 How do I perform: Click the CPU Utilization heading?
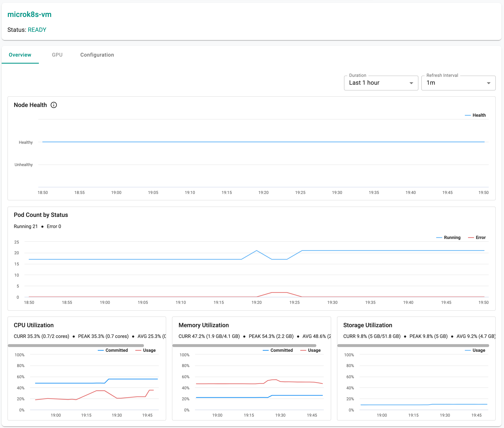(34, 325)
